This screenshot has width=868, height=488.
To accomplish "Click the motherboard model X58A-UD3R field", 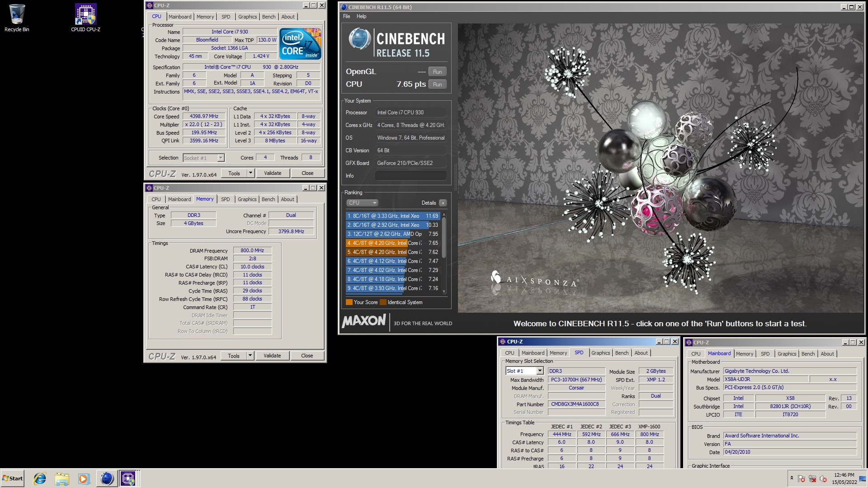I will pos(766,379).
